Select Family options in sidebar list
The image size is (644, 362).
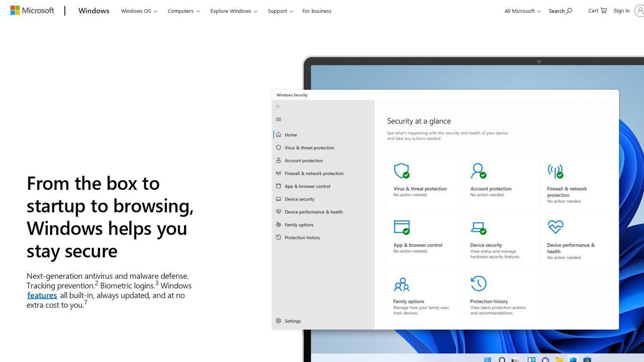point(295,225)
